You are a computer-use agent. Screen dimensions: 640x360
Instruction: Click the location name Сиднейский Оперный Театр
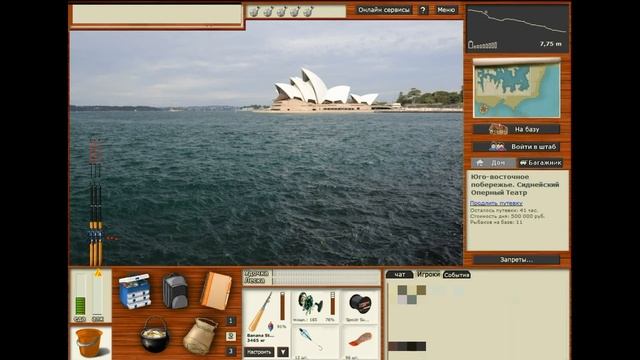pyautogui.click(x=515, y=188)
